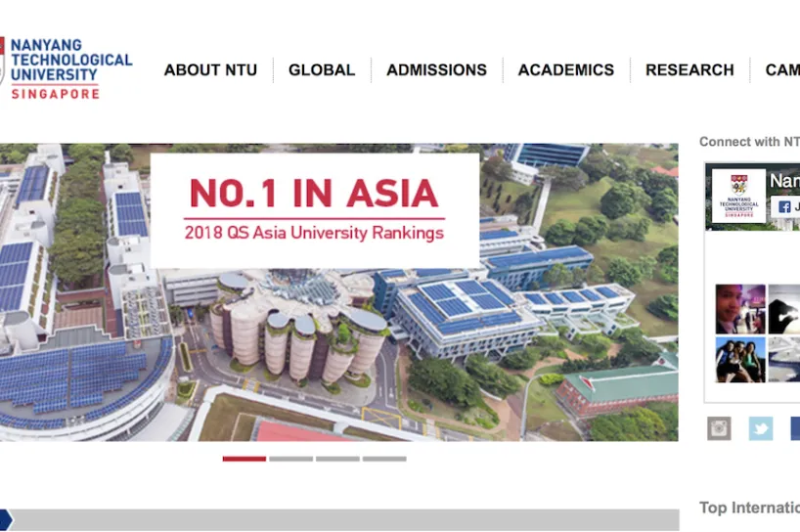Open the three friends photo thumbnail
This screenshot has height=532, width=800.
[740, 360]
